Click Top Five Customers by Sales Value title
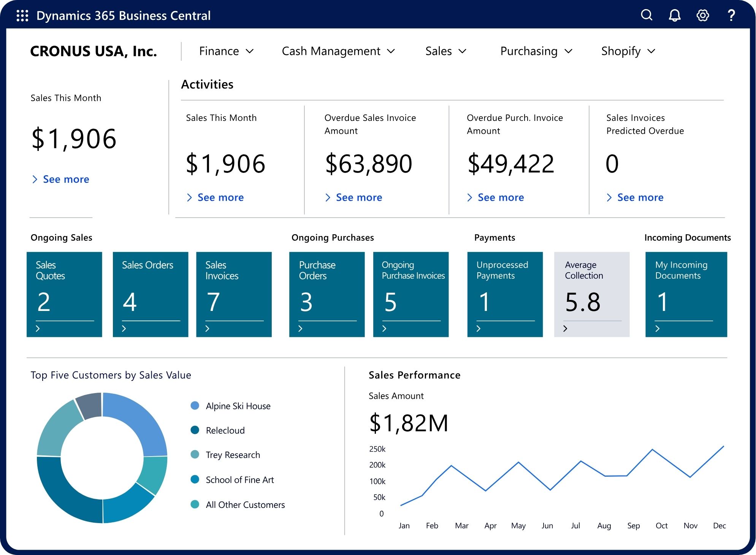 [x=111, y=375]
